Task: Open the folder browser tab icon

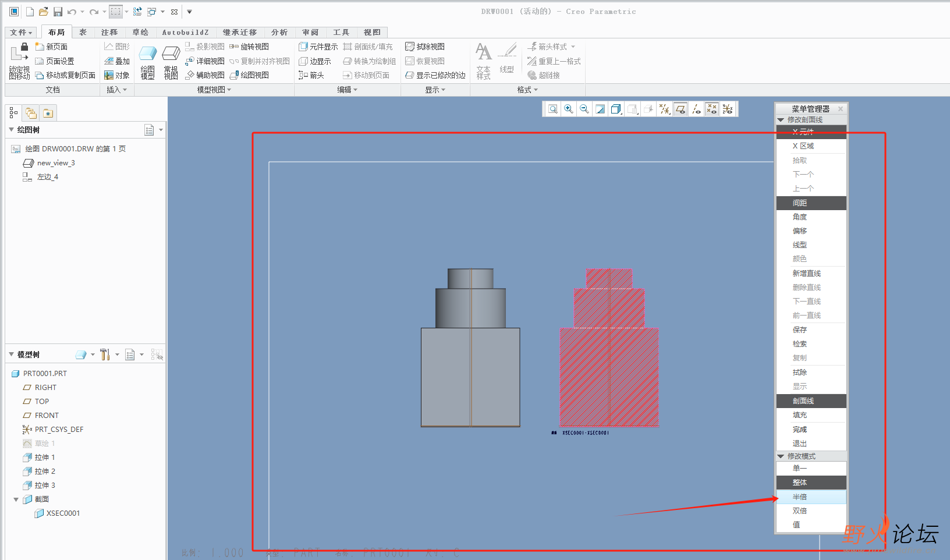Action: pos(31,113)
